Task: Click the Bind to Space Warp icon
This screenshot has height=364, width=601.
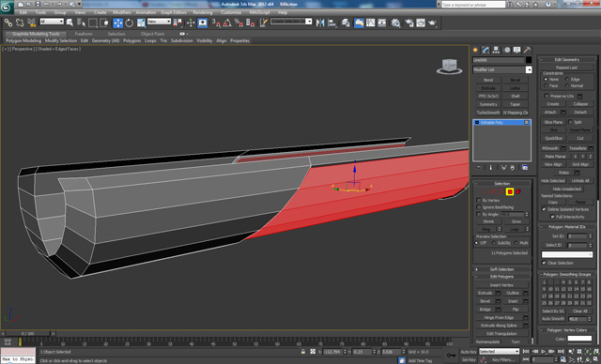Action: pyautogui.click(x=31, y=23)
